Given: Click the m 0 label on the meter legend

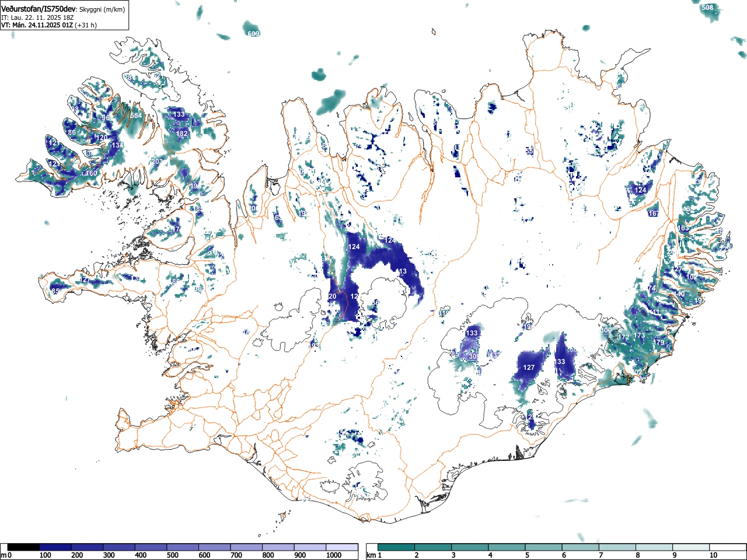Looking at the screenshot, I should (6, 555).
